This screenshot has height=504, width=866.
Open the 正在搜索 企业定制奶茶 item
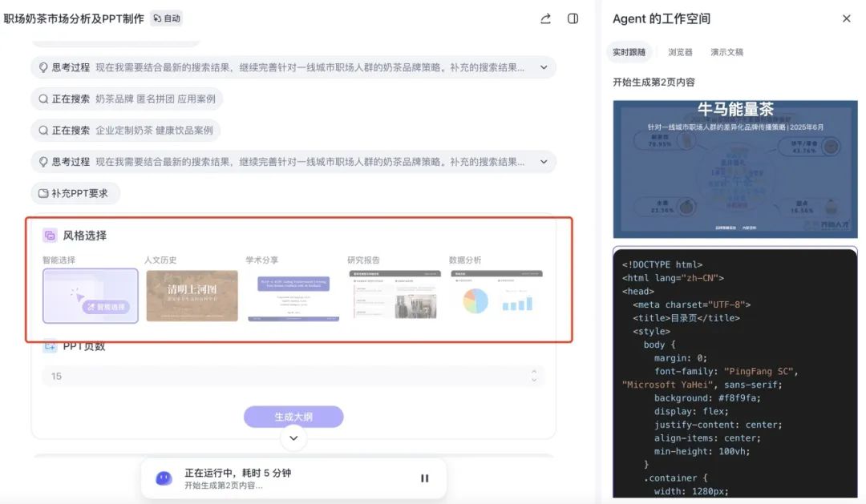tap(126, 131)
